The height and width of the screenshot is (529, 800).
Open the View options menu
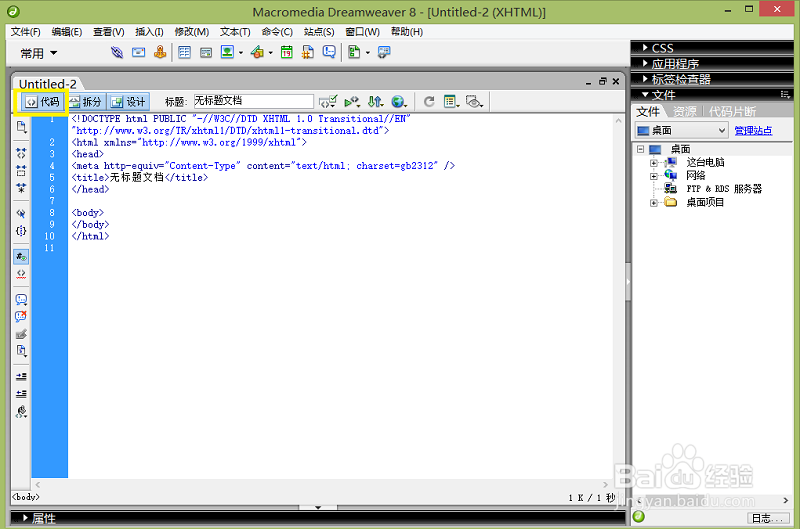click(451, 102)
